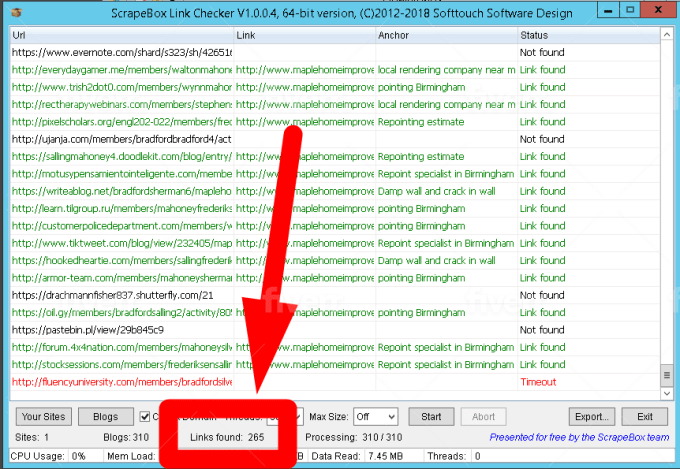Click Data Read 7.45 MB status entry
Screen dimensions: 680x469
coord(357,456)
